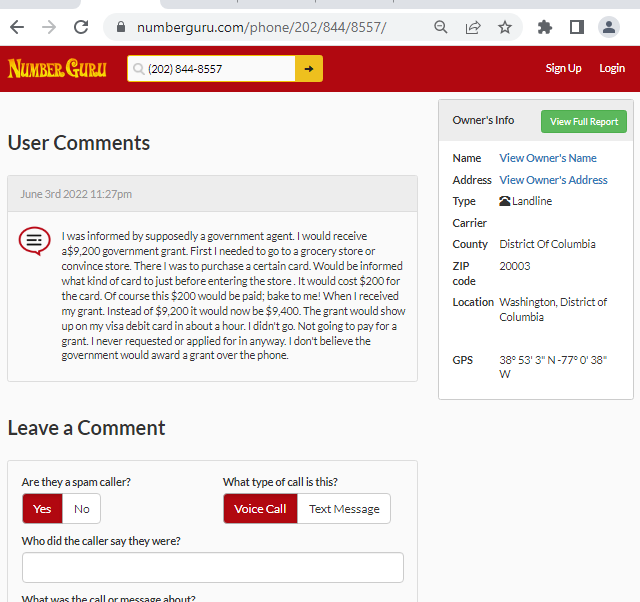640x602 pixels.
Task: Follow the View Owner's Name link
Action: (548, 158)
